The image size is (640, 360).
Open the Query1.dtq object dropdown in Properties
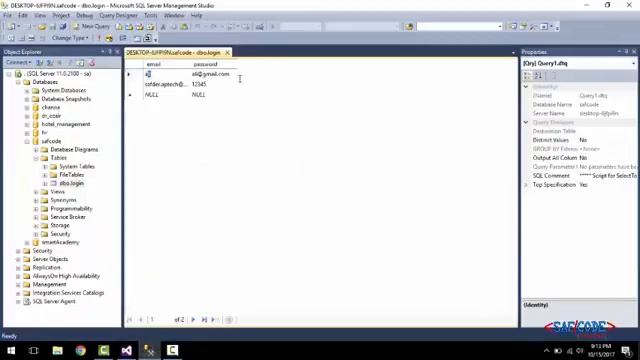633,64
